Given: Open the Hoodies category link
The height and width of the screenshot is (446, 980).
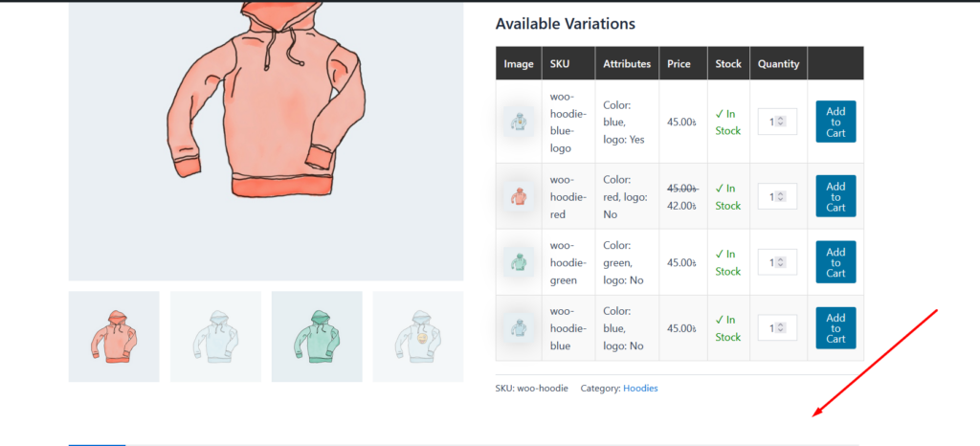Looking at the screenshot, I should (640, 388).
